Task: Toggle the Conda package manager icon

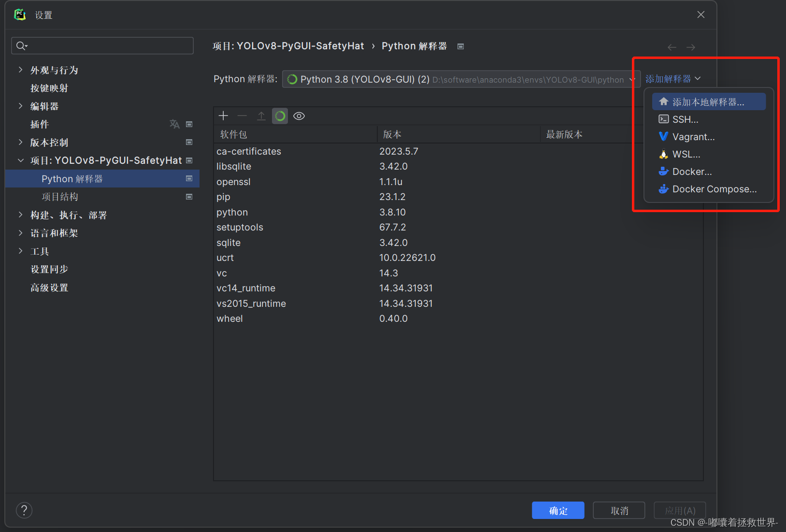Action: [x=280, y=116]
